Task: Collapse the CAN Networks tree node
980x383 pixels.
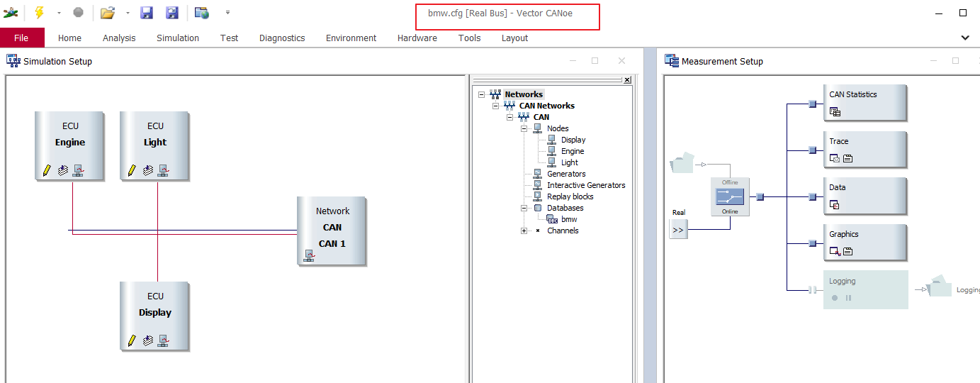Action: [x=495, y=106]
